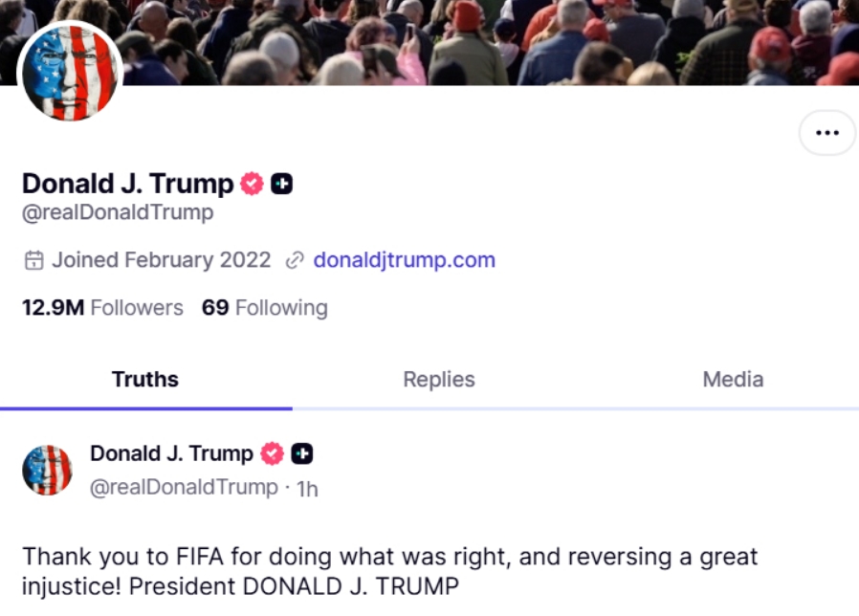
Task: Open the three-dot more options menu
Action: click(827, 133)
